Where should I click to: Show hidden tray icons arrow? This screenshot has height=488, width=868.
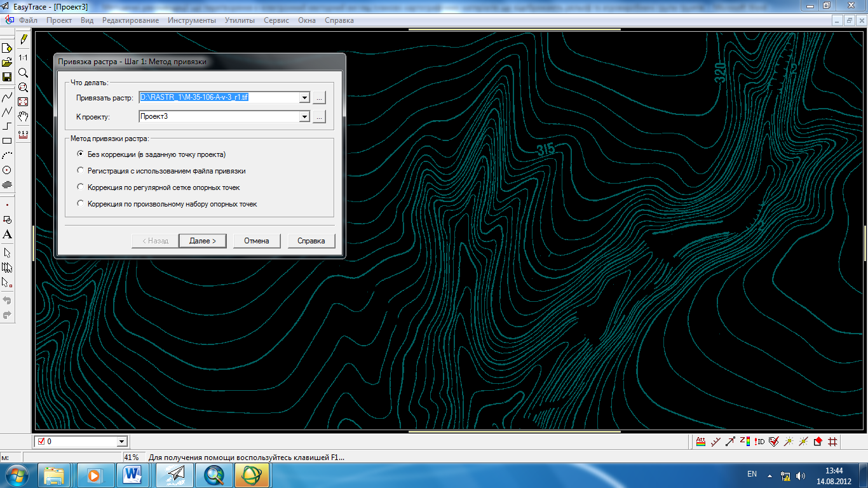(x=770, y=475)
